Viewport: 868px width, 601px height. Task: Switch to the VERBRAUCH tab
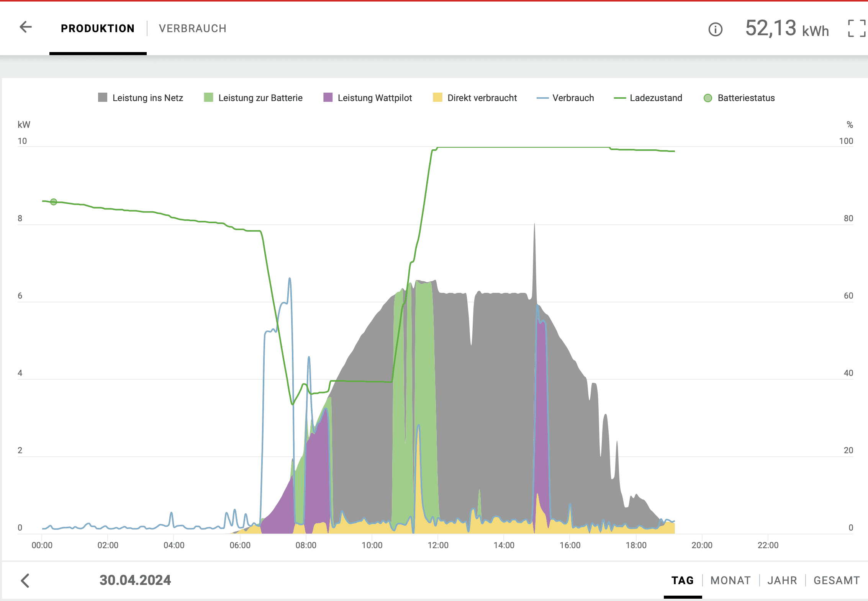192,29
